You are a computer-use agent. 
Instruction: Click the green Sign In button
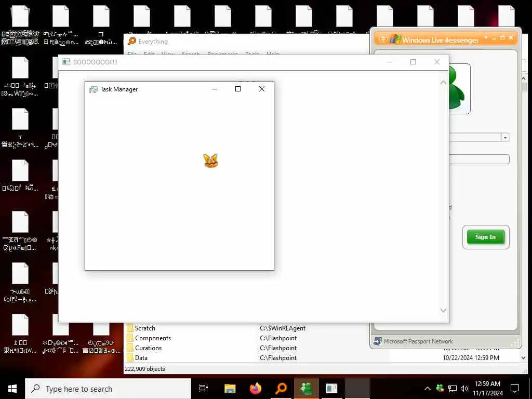pyautogui.click(x=486, y=237)
